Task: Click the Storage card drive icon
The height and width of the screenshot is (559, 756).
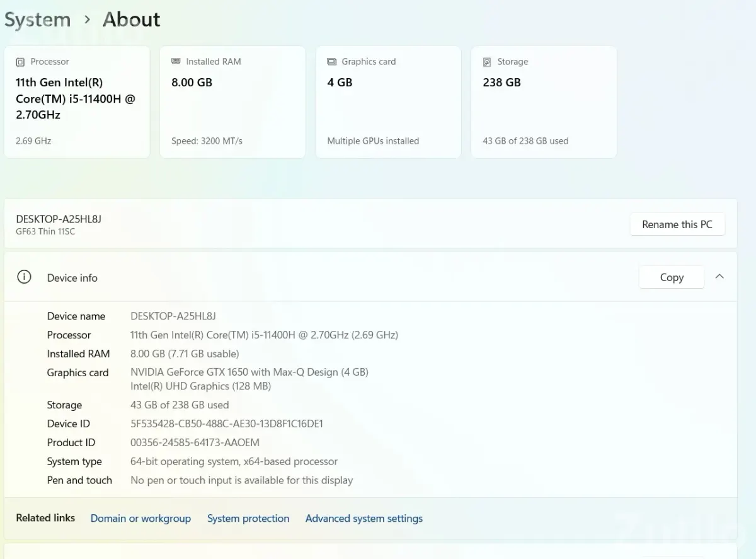Action: (487, 62)
